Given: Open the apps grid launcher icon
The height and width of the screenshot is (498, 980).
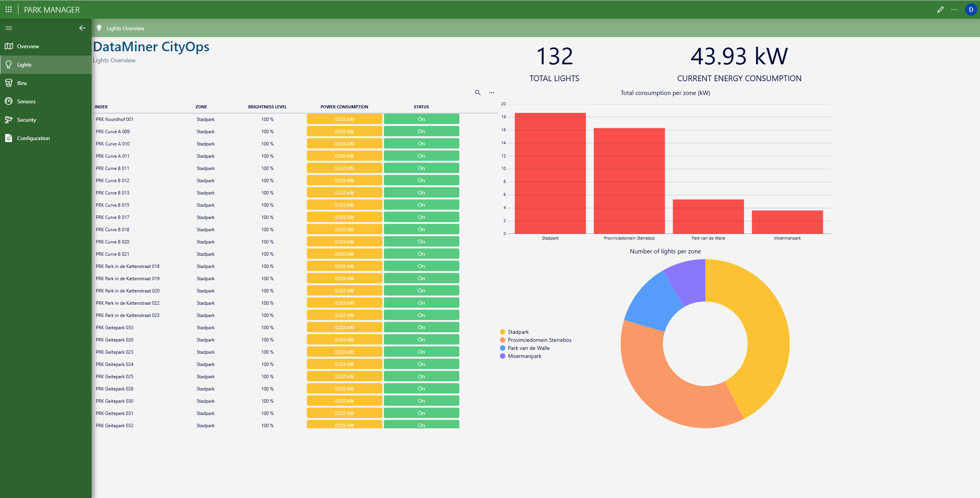Looking at the screenshot, I should (8, 10).
